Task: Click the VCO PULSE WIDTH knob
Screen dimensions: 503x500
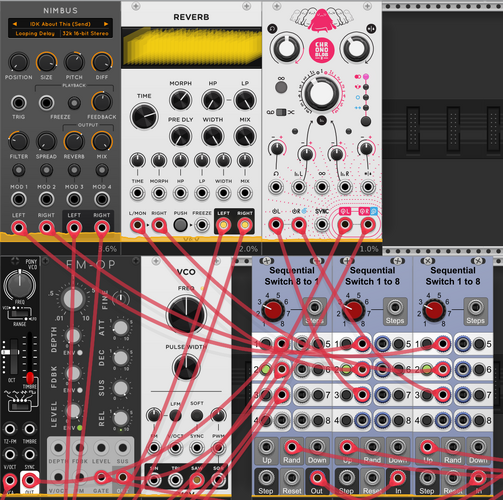Action: [186, 367]
